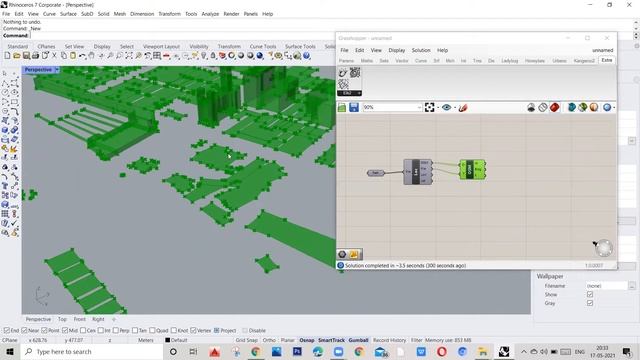The height and width of the screenshot is (360, 640).
Task: Enable the Int osnap checkbox
Action: coord(101,330)
